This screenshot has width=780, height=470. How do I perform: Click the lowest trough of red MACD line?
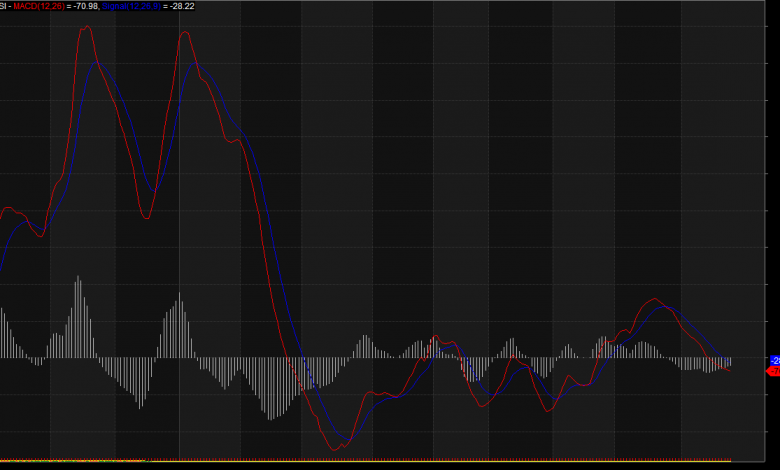pos(334,448)
